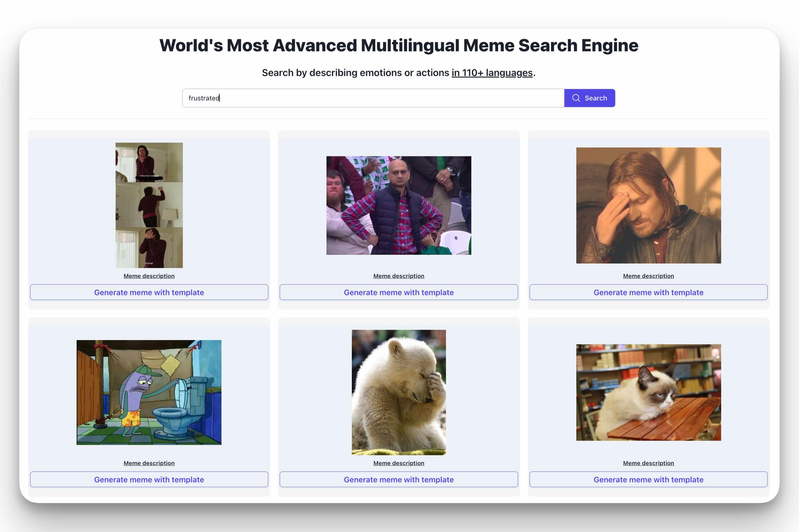Expand Meme description under the polar bear image
The width and height of the screenshot is (799, 532).
[398, 463]
